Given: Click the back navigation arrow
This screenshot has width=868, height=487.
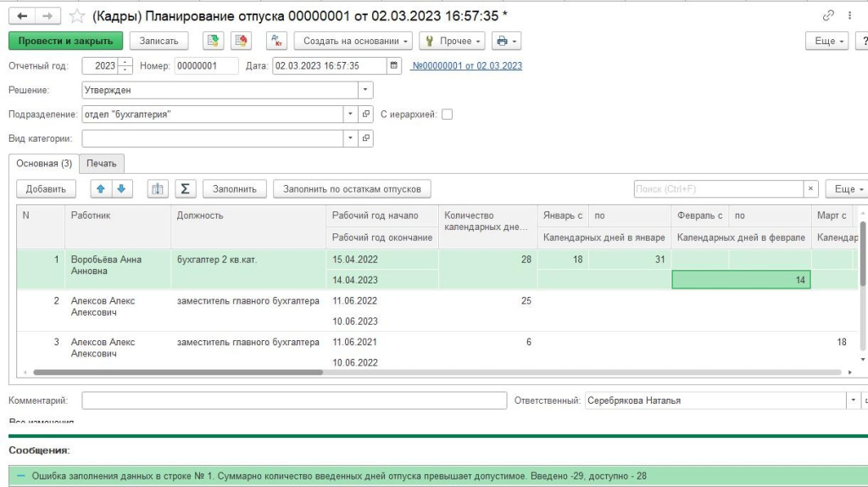Looking at the screenshot, I should 22,15.
